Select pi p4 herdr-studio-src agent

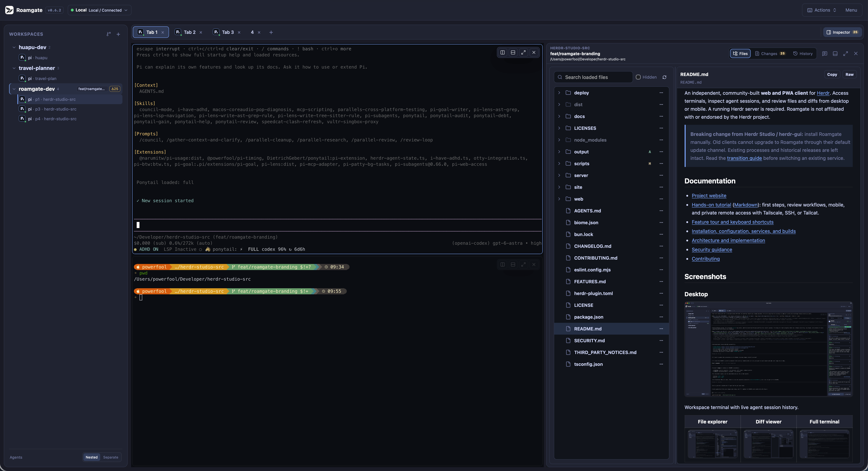(x=70, y=119)
